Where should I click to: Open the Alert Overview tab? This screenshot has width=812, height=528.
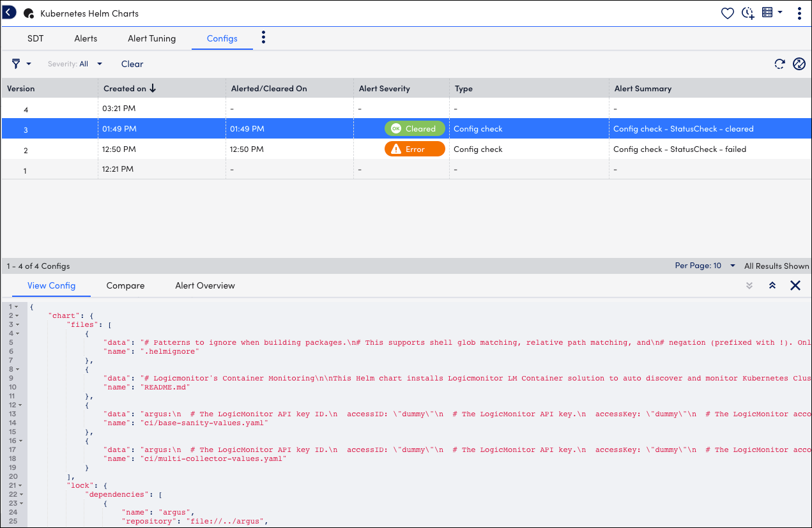(205, 285)
